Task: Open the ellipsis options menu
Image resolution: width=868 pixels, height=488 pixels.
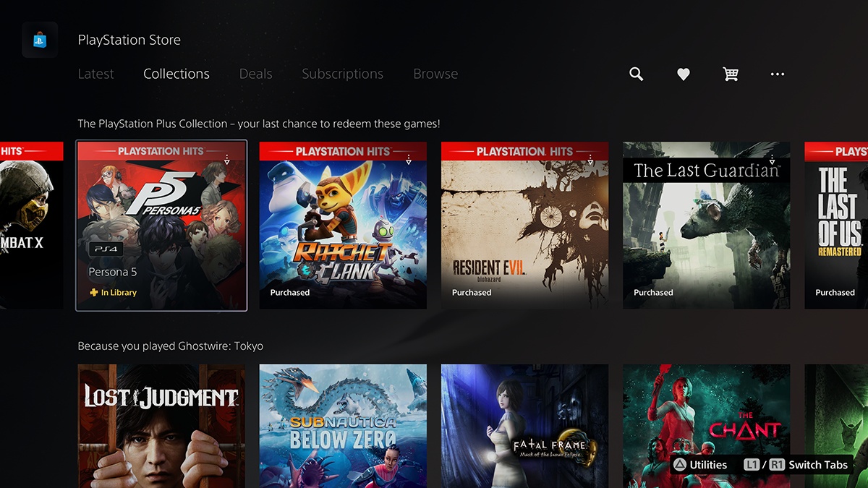Action: click(777, 74)
